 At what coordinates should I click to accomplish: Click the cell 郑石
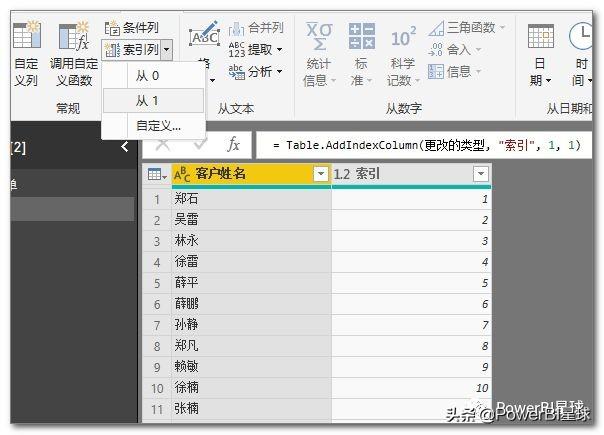pos(251,199)
